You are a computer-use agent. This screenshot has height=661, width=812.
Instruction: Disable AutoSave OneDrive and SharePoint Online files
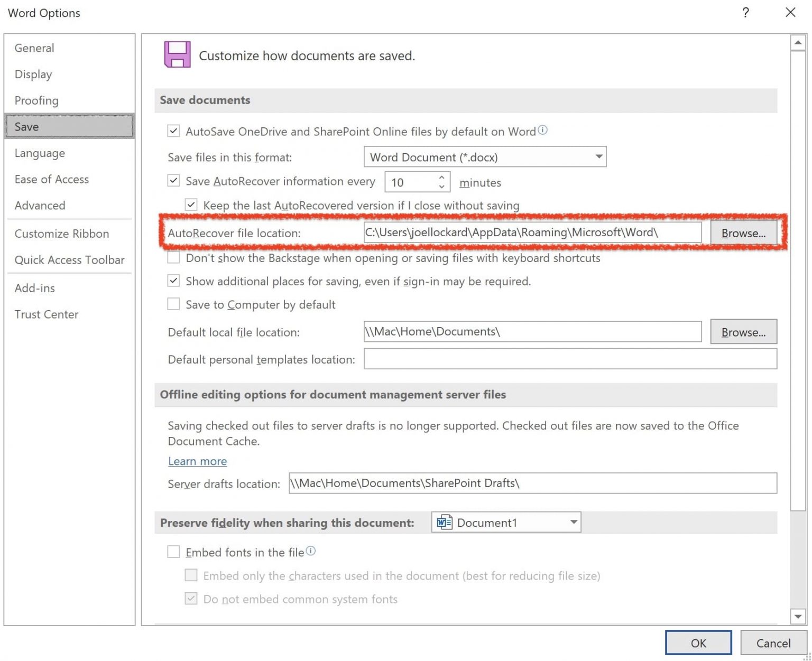tap(173, 131)
